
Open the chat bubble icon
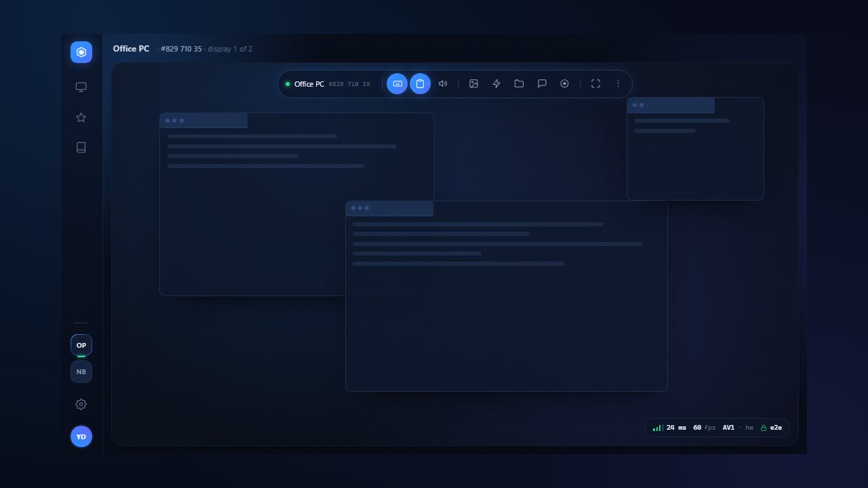coord(542,84)
